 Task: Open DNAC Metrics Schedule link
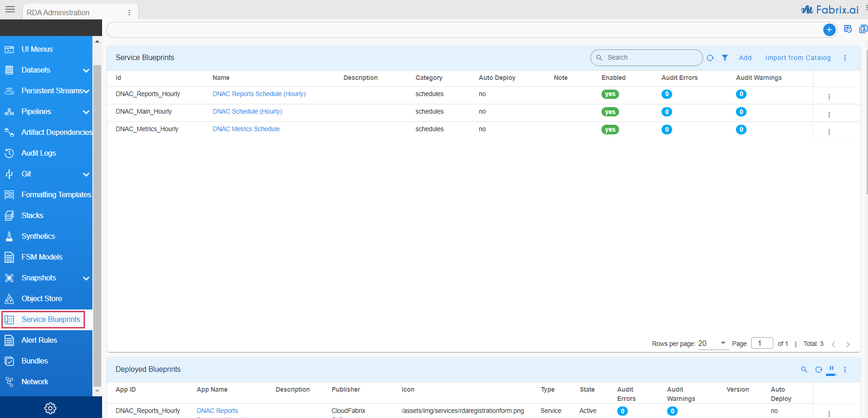pyautogui.click(x=246, y=129)
